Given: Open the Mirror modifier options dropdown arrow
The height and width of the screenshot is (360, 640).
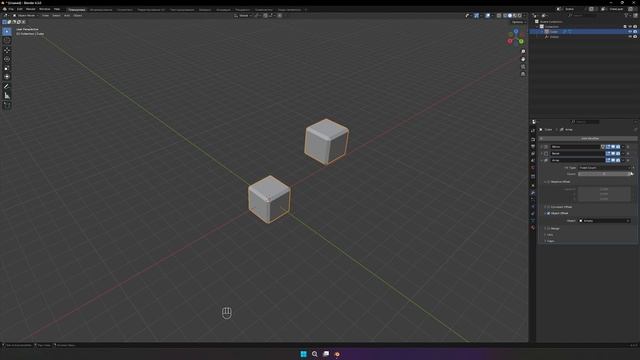Looking at the screenshot, I should click(x=623, y=147).
